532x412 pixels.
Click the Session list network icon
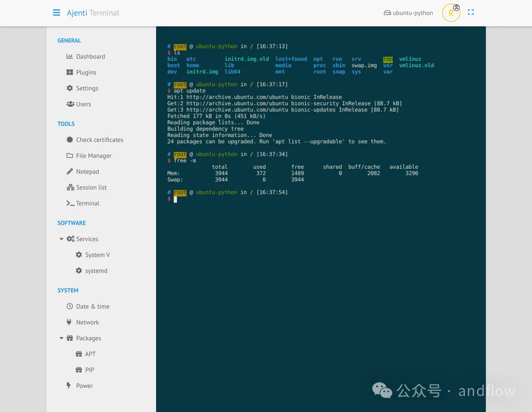70,188
